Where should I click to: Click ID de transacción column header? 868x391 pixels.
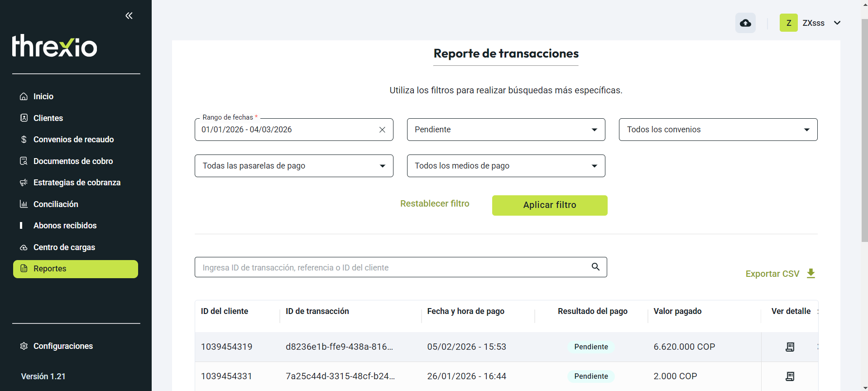coord(317,311)
